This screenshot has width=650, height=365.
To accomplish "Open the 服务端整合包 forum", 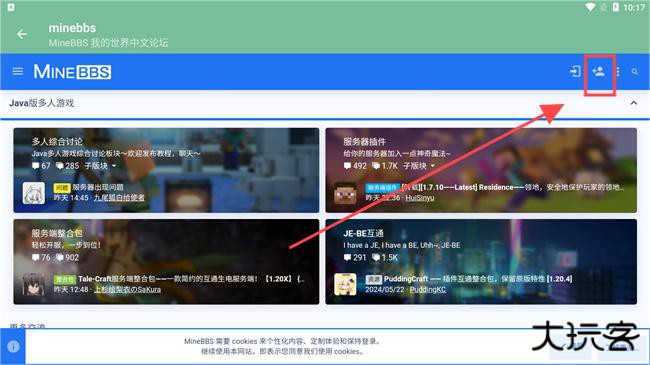I will coord(57,233).
